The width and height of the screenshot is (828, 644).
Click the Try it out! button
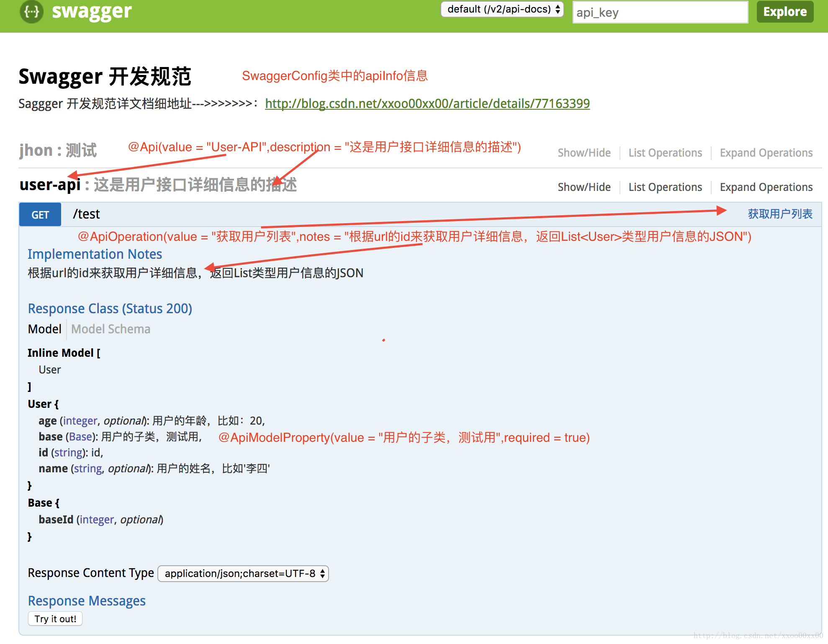(55, 619)
